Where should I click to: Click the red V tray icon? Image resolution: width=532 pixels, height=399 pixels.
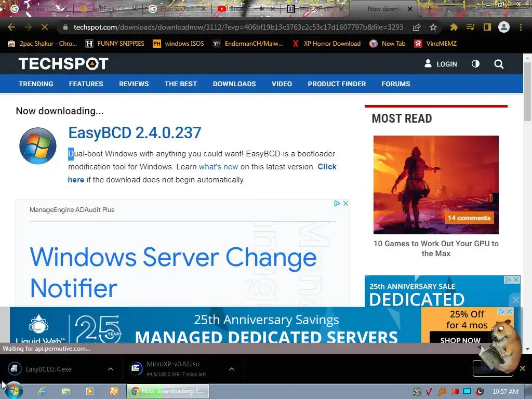pos(429,392)
